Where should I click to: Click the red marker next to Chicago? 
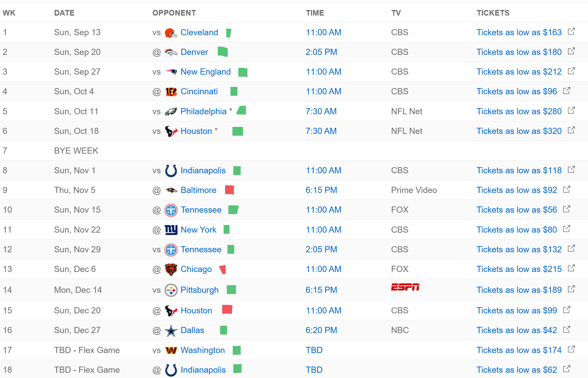[223, 269]
